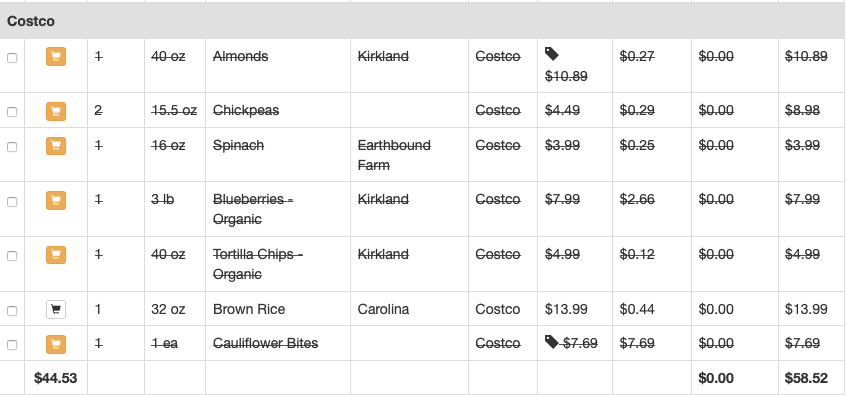The height and width of the screenshot is (395, 847).
Task: Check the Spinach row checkbox
Action: [x=12, y=147]
